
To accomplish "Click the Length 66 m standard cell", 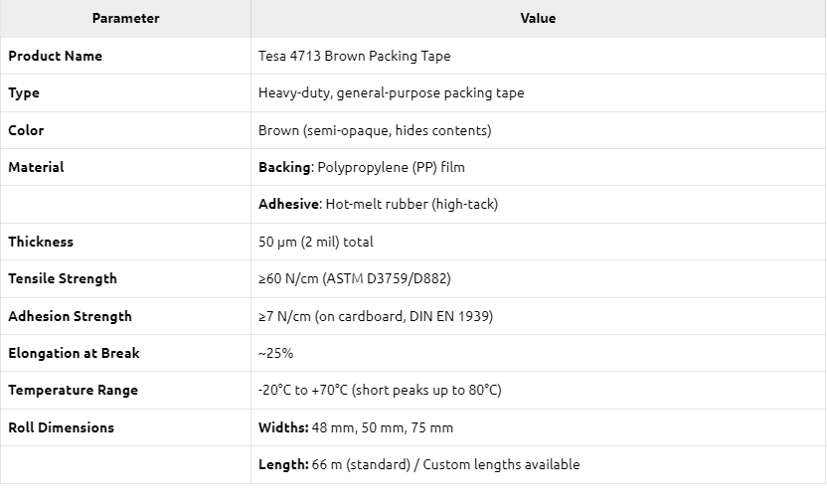I will (x=538, y=465).
